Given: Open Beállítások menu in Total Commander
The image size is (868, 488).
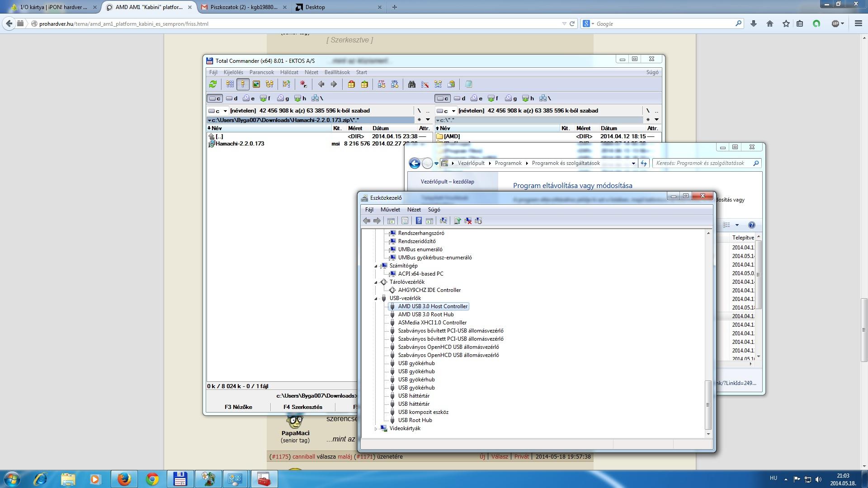Looking at the screenshot, I should click(337, 72).
